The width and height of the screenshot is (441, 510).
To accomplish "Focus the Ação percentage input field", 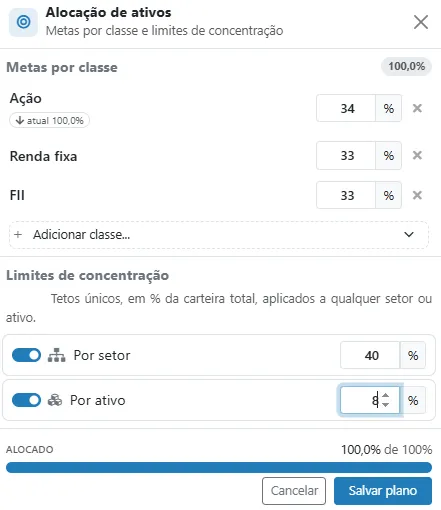I will point(346,108).
